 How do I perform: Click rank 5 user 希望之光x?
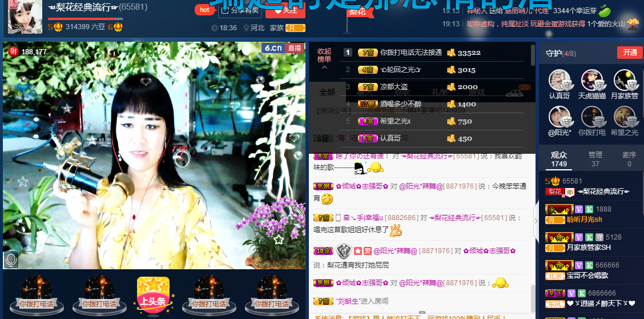[395, 121]
